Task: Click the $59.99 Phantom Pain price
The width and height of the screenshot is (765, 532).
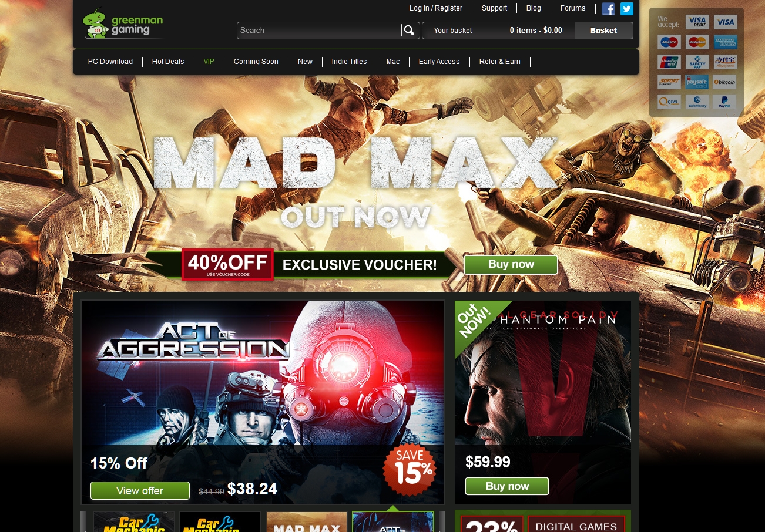Action: pos(488,462)
